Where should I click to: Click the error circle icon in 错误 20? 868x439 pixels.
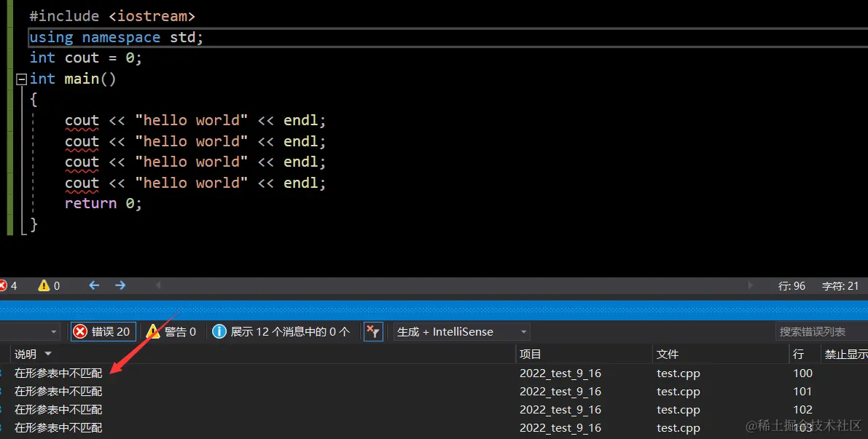point(80,332)
